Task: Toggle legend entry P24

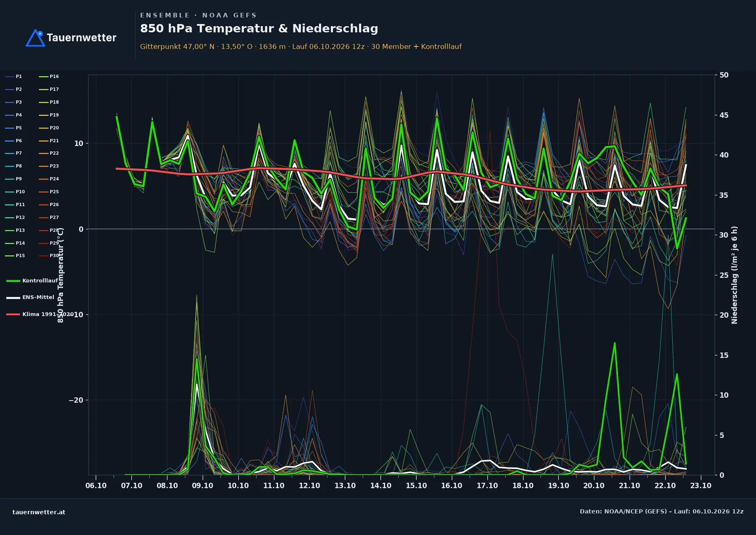Action: [x=49, y=179]
